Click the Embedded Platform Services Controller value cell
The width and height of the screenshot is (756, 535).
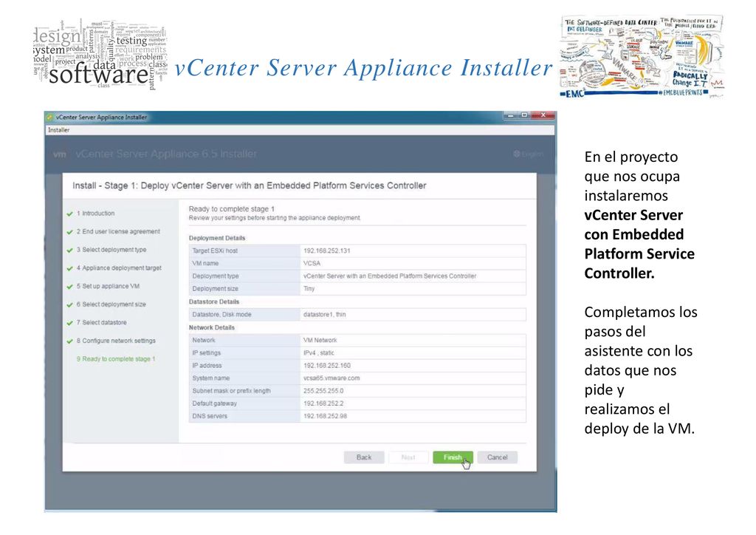[413, 276]
